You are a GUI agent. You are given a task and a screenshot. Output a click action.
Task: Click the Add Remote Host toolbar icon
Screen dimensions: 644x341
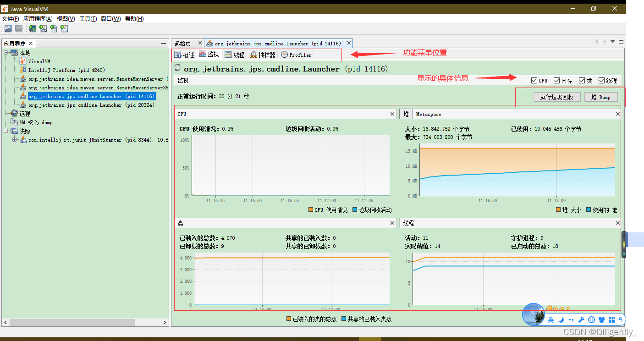32,28
